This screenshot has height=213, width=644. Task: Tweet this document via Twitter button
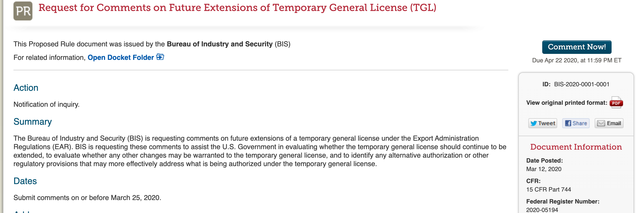[x=542, y=123]
